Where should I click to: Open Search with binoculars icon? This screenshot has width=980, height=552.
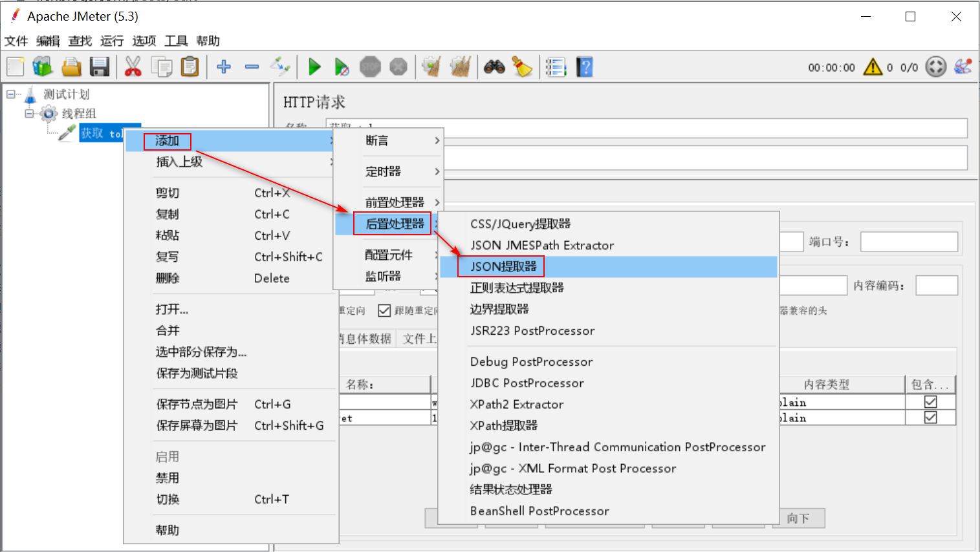[x=494, y=67]
